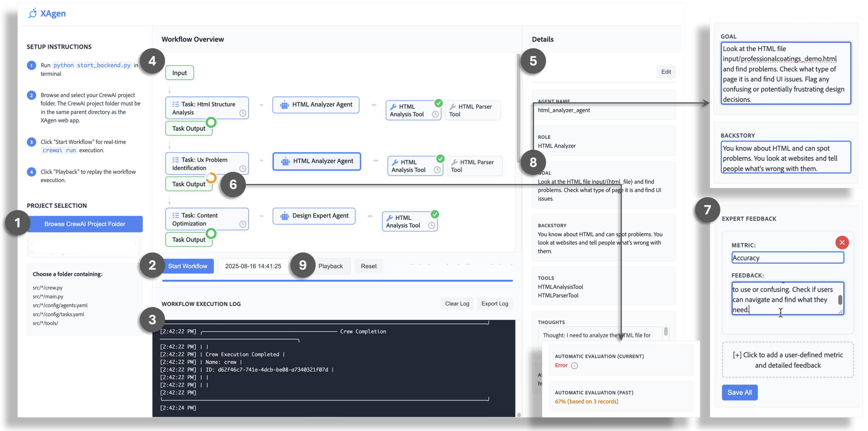
Task: Click clock icon on Html Structure Analysis task
Action: click(243, 113)
